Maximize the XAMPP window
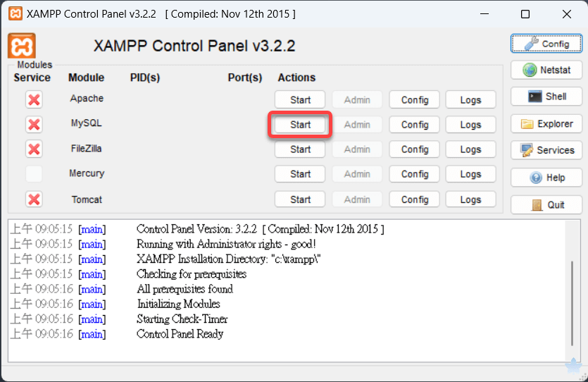This screenshot has height=382, width=588. click(x=525, y=14)
